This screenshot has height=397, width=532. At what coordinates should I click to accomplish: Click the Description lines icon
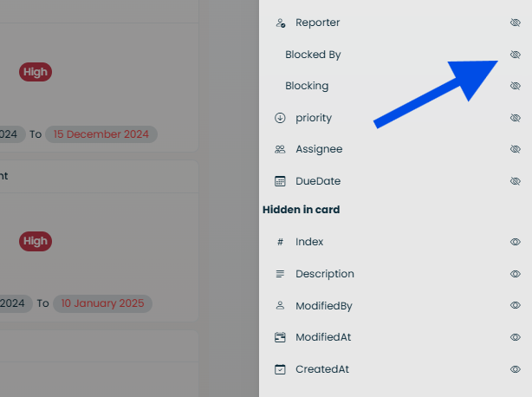[280, 274]
